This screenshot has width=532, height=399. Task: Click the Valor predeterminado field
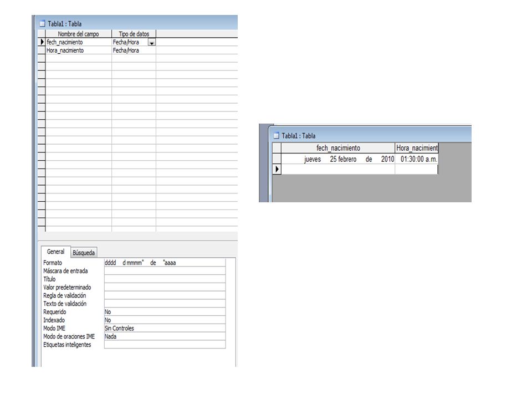click(x=165, y=287)
